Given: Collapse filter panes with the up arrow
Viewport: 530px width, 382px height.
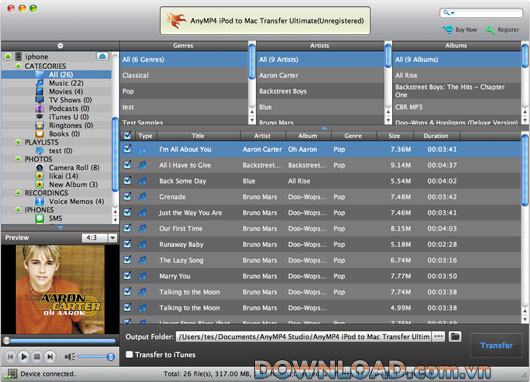Looking at the screenshot, I should [x=324, y=128].
